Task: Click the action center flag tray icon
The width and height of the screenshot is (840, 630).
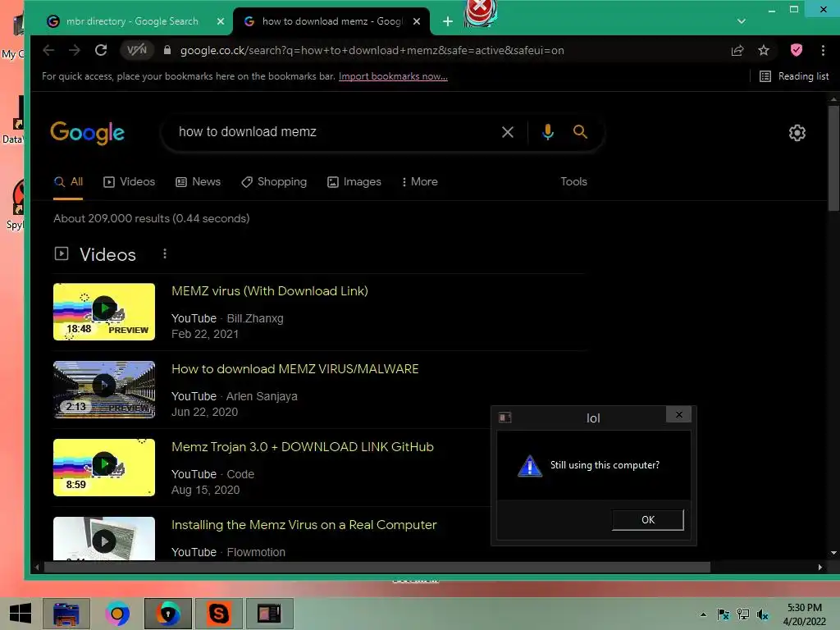Action: tap(724, 614)
